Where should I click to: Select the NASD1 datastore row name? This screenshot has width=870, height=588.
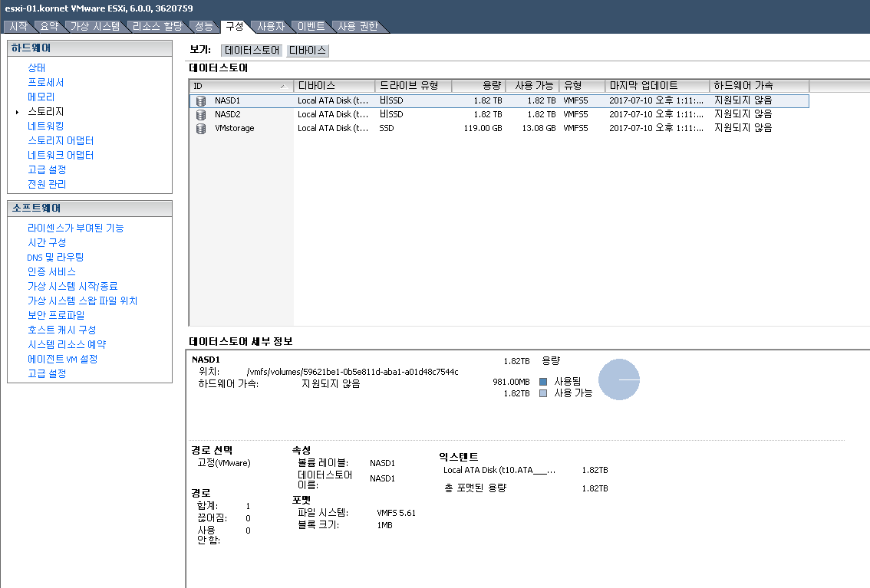coord(228,101)
